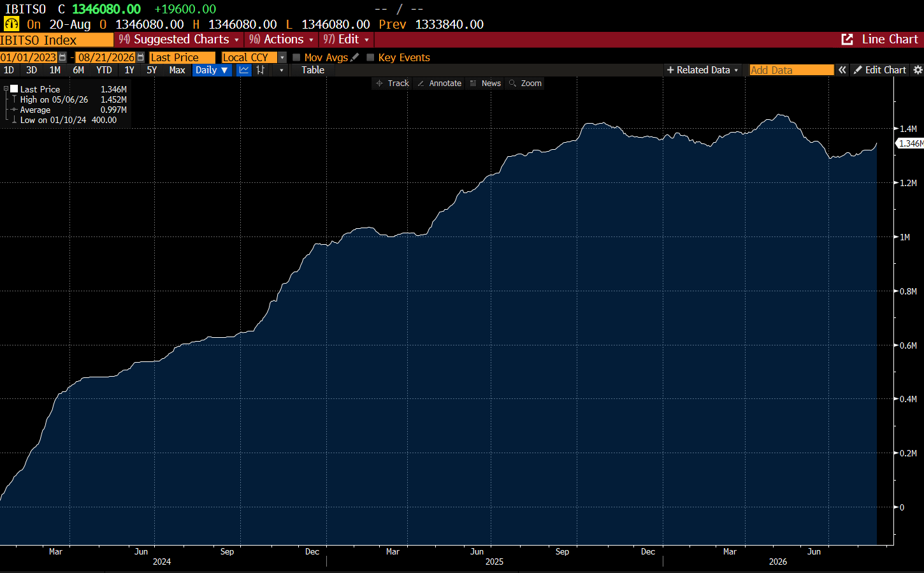
Task: Click the Average legend row label
Action: tap(35, 110)
